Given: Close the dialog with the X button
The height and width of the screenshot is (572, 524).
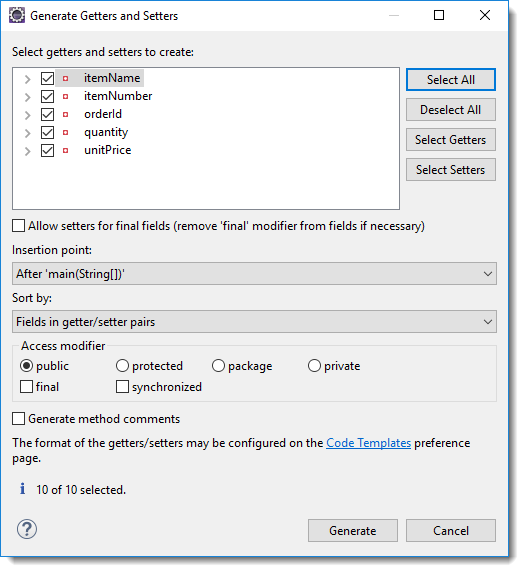Looking at the screenshot, I should [x=485, y=15].
